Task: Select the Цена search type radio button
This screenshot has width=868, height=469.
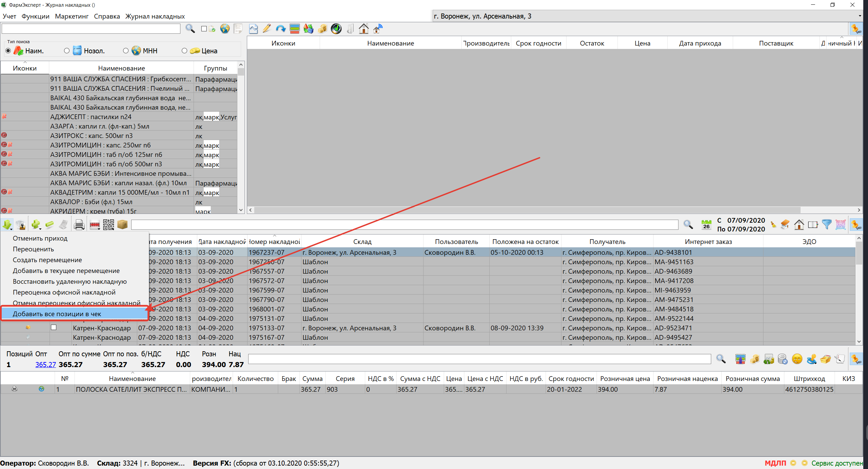Action: (184, 51)
